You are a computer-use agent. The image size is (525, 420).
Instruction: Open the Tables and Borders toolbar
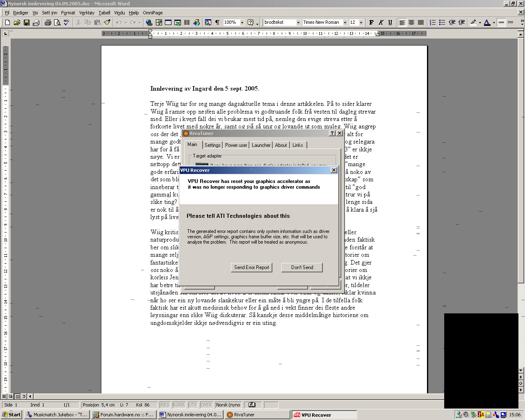pyautogui.click(x=159, y=23)
